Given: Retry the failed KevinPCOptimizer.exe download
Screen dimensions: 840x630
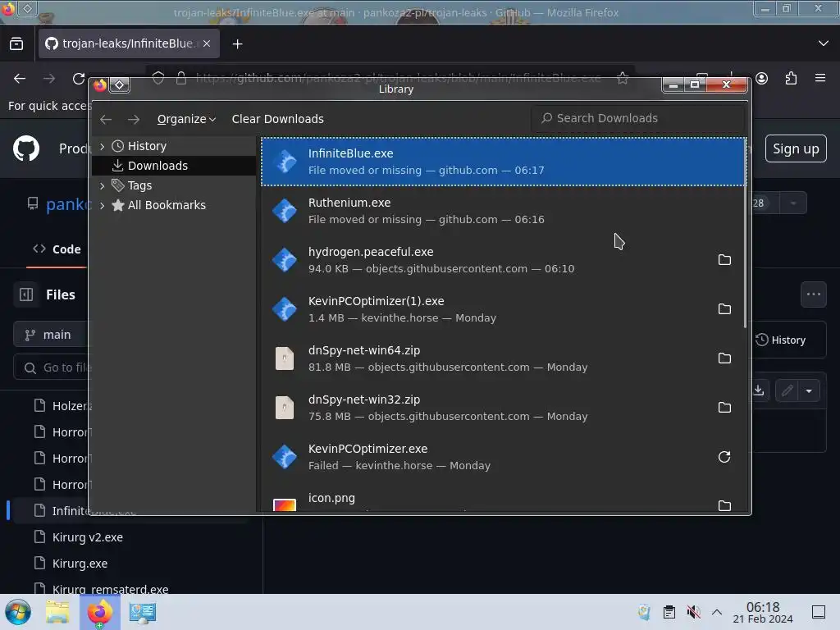Looking at the screenshot, I should [x=724, y=457].
